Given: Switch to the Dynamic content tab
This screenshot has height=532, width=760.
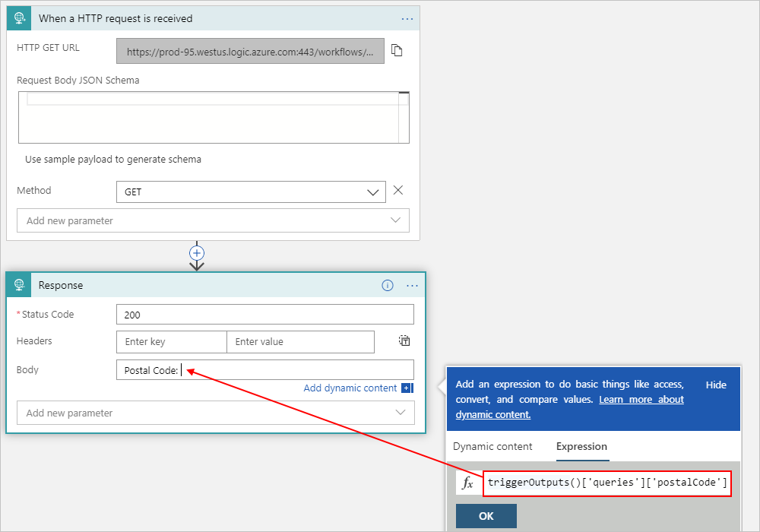Looking at the screenshot, I should 493,447.
